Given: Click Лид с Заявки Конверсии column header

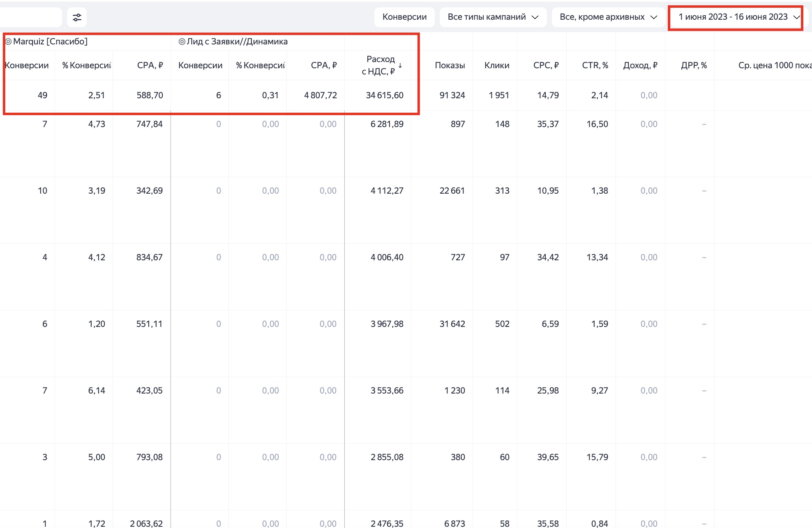Looking at the screenshot, I should (x=201, y=65).
